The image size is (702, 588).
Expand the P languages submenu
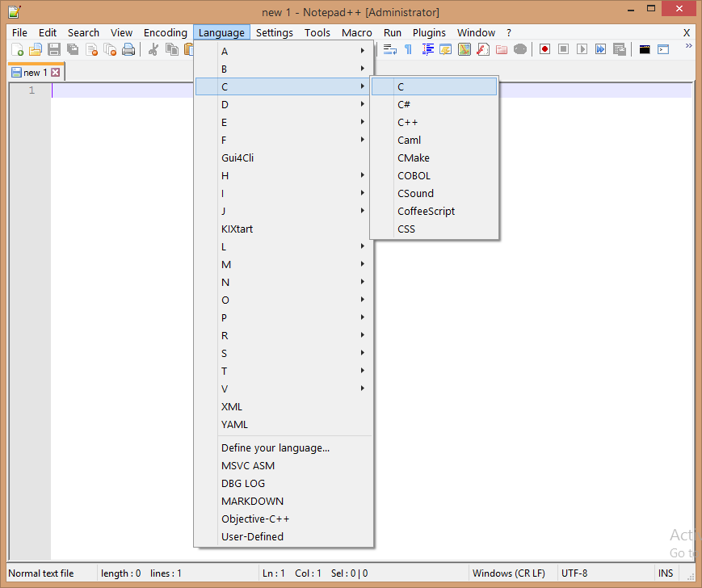point(284,317)
